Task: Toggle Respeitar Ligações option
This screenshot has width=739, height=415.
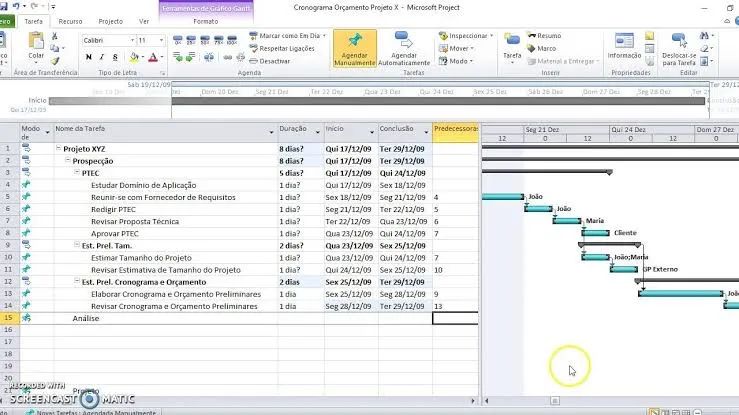Action: point(282,49)
